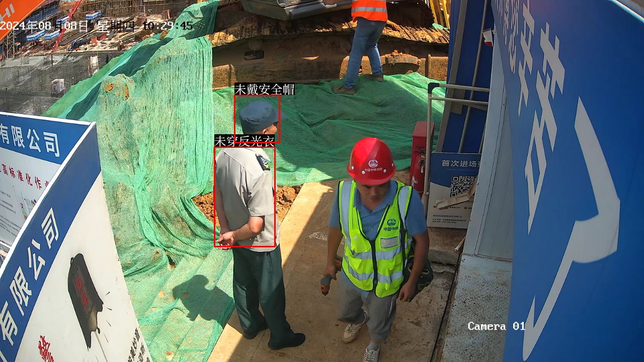Click the red detection box around the gray shirt

(245, 197)
